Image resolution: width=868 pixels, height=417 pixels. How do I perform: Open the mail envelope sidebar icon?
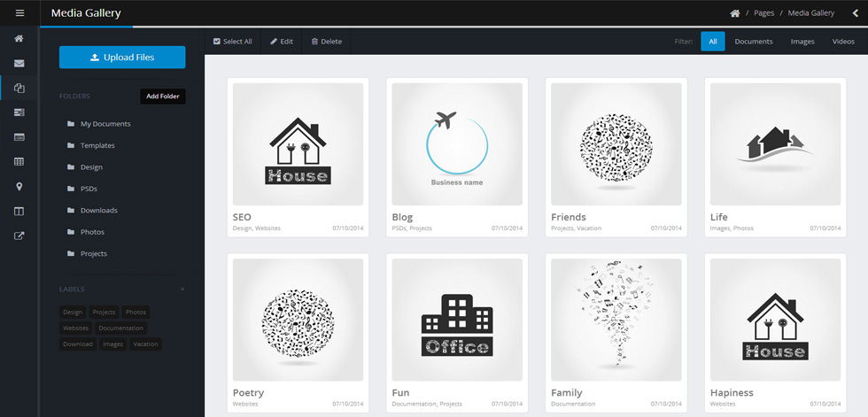tap(19, 63)
